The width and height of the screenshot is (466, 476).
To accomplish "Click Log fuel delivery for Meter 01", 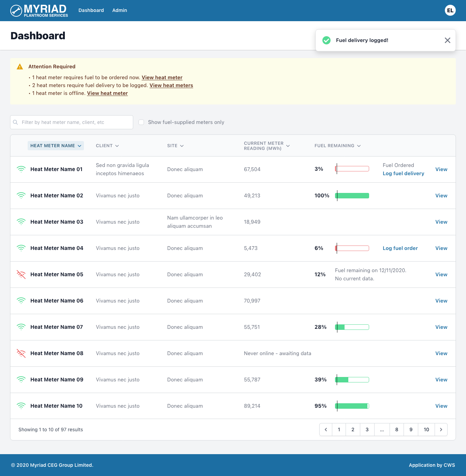I will coord(403,173).
